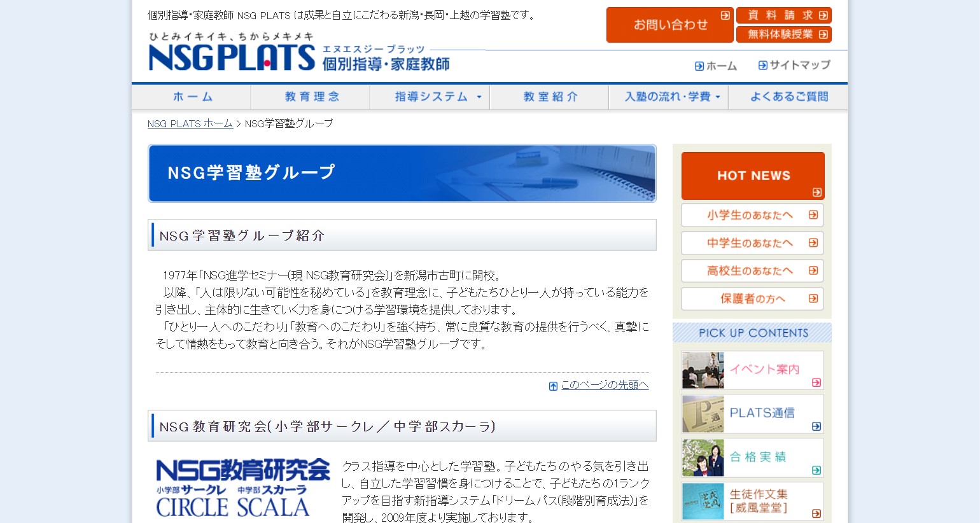Image resolution: width=980 pixels, height=523 pixels.
Task: Click arrow icon on お問い合わせ button
Action: [725, 15]
